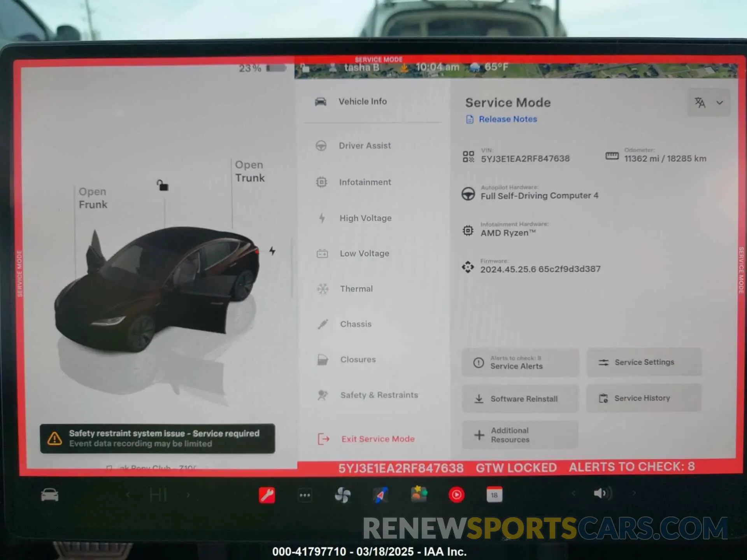
Task: Open the Toybox app icon
Action: coord(419,494)
